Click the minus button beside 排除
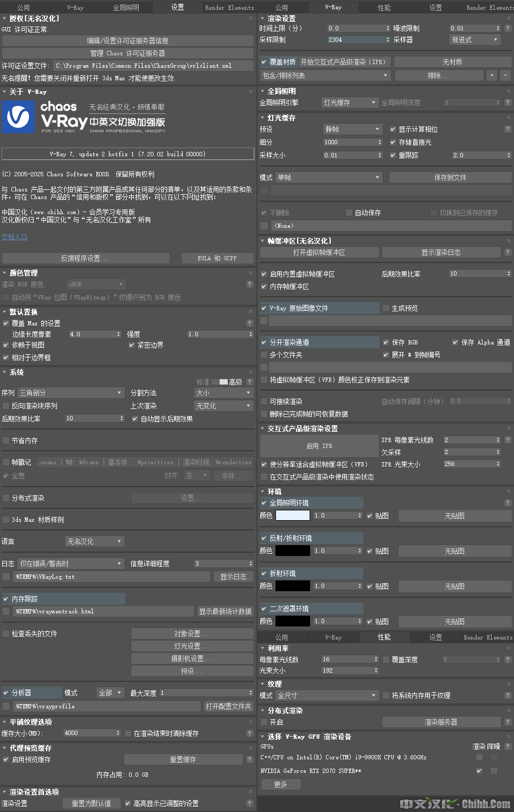514x812 pixels. (505, 75)
